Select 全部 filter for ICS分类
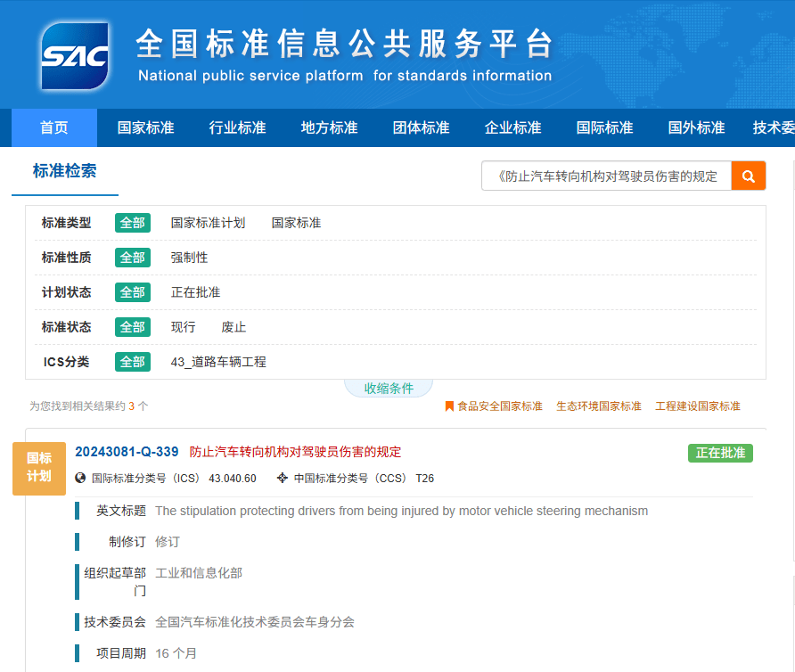 pos(132,362)
